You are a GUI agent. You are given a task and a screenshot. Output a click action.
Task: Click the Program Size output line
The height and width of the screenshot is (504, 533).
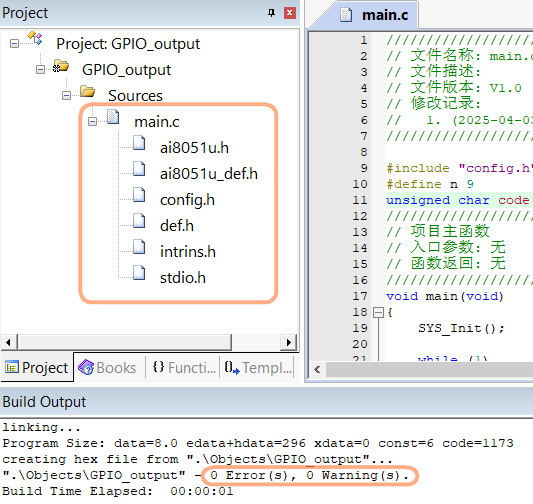(258, 443)
